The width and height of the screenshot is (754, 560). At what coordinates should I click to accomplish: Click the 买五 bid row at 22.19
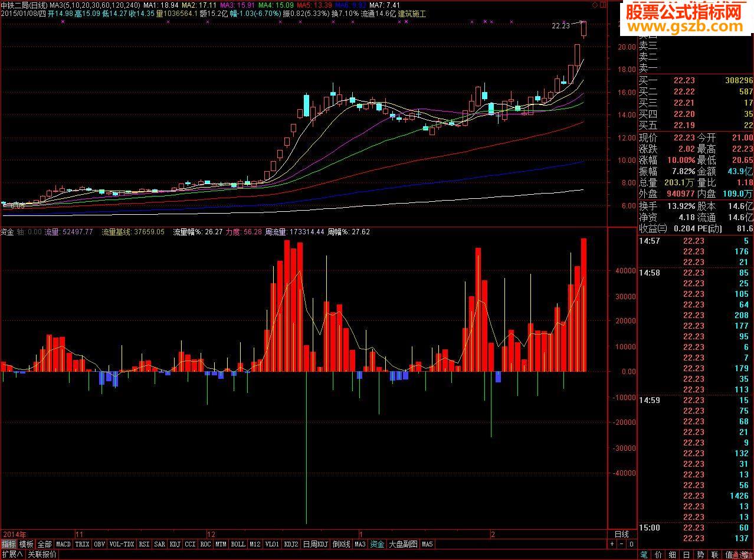[696, 125]
